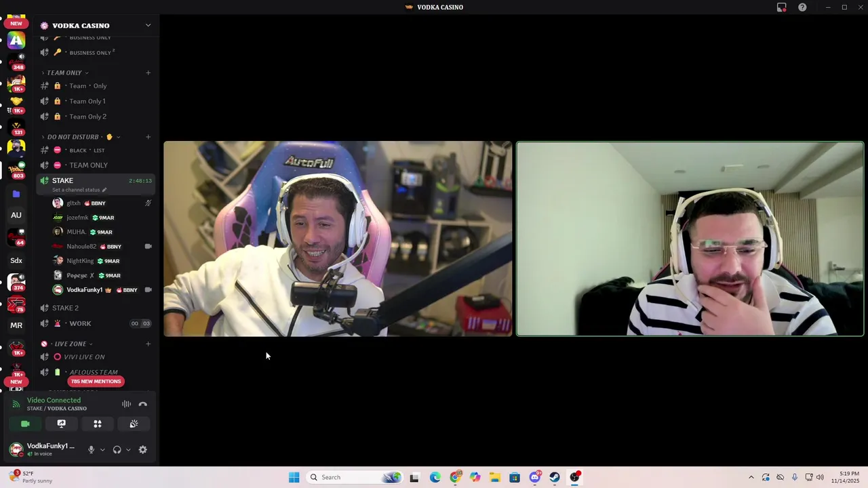Show hidden system tray icons

751,477
